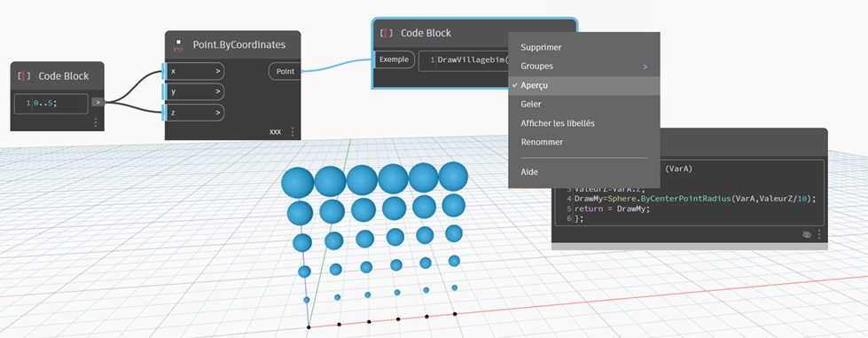Click the z input port chevron

click(217, 113)
